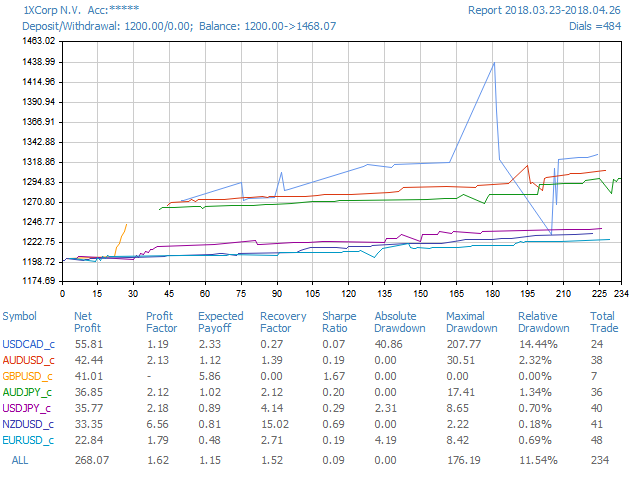Select the Sharpe Ratio column header

click(x=338, y=322)
